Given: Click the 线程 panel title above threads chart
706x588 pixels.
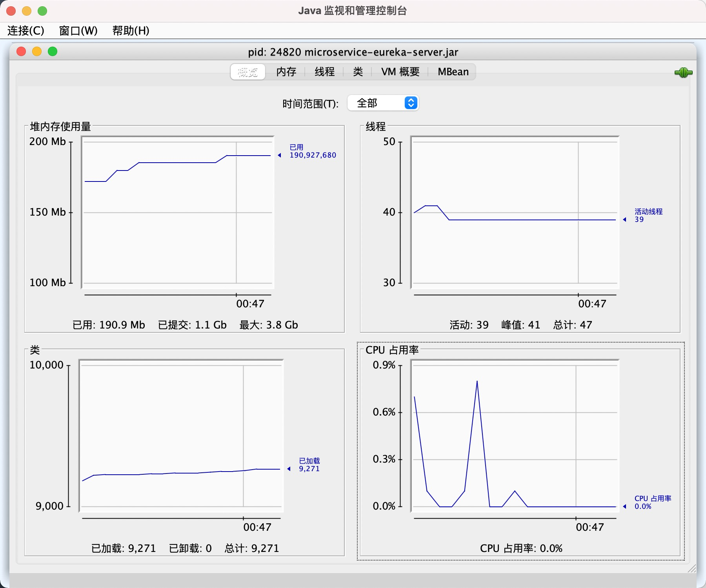Looking at the screenshot, I should tap(376, 127).
